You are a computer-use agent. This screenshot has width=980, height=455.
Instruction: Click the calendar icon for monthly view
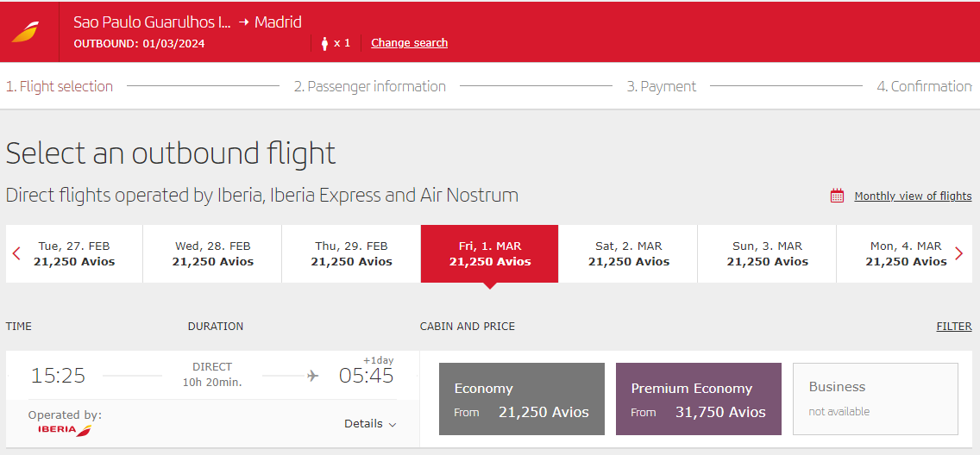[x=837, y=196]
